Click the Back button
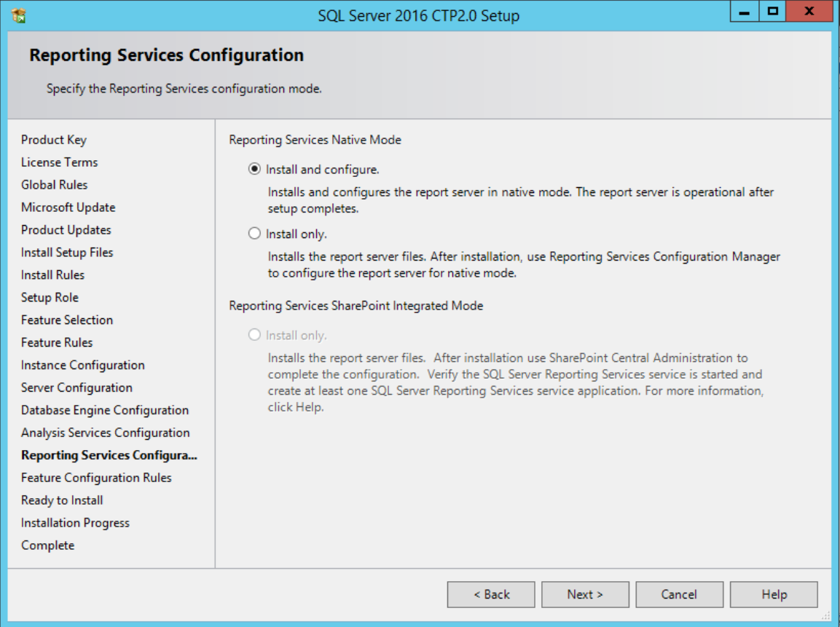 point(491,594)
